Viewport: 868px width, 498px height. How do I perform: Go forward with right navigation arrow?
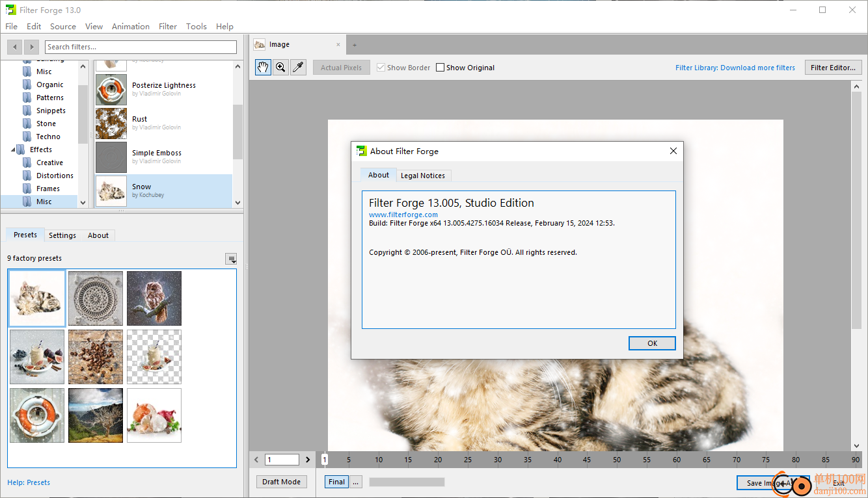point(32,47)
